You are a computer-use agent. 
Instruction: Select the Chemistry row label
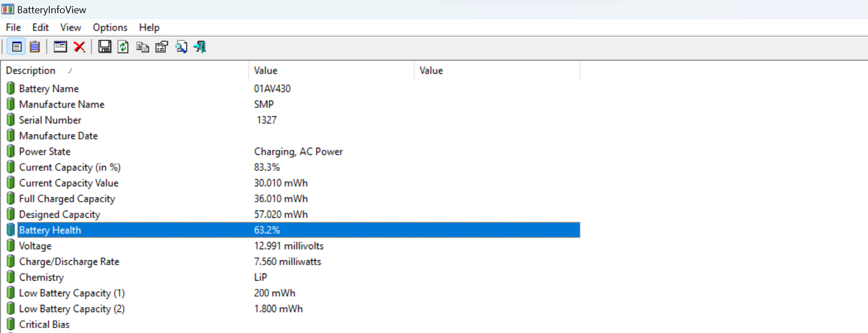point(41,277)
